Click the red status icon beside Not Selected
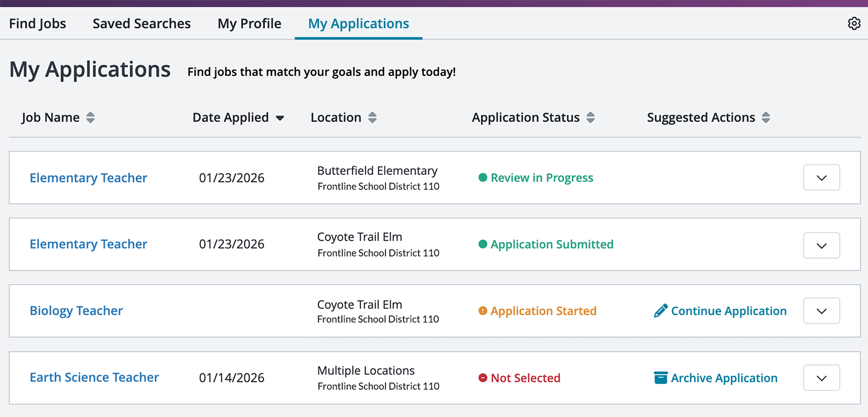 point(483,378)
